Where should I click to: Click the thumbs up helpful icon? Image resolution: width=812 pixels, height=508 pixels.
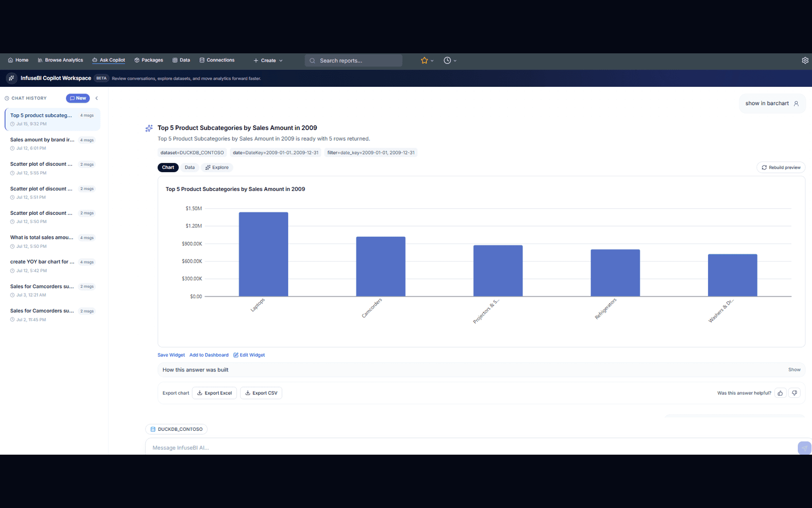[x=780, y=393]
